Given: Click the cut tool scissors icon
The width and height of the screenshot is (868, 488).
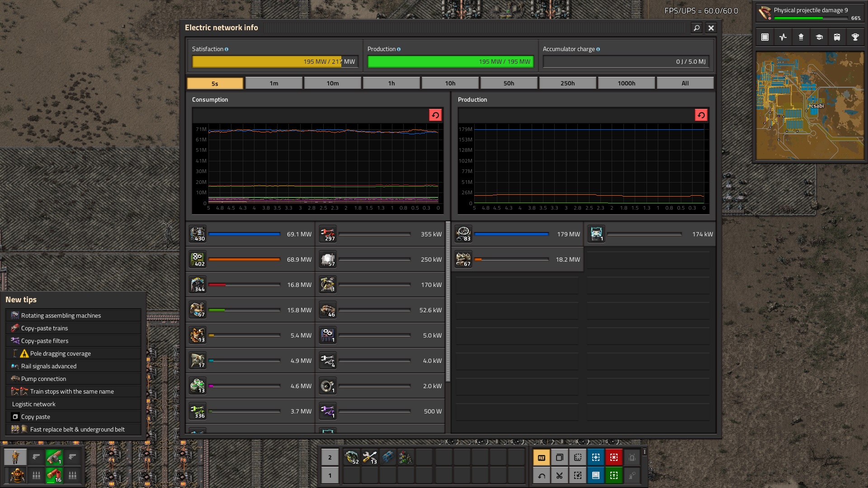Looking at the screenshot, I should tap(560, 475).
